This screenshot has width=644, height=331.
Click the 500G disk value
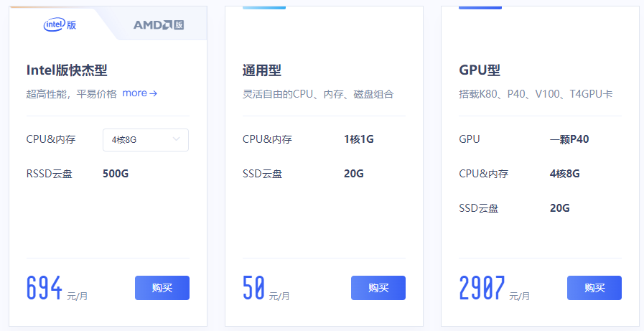(x=116, y=174)
